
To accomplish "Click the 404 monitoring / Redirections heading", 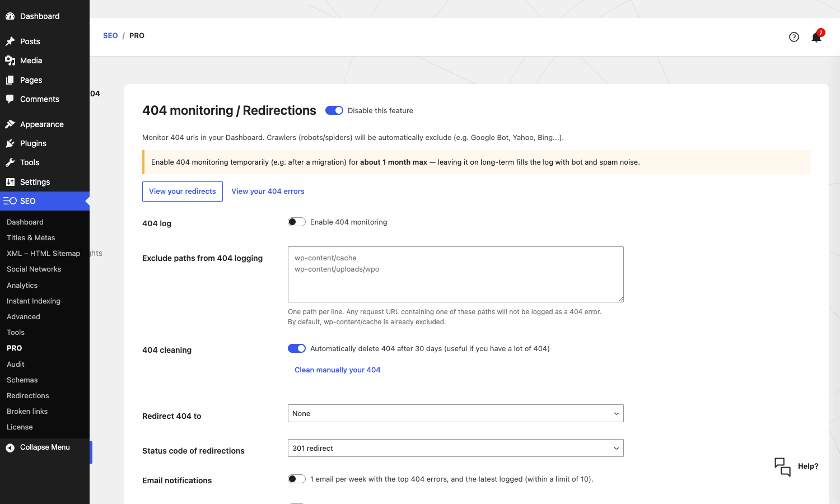I will point(229,111).
